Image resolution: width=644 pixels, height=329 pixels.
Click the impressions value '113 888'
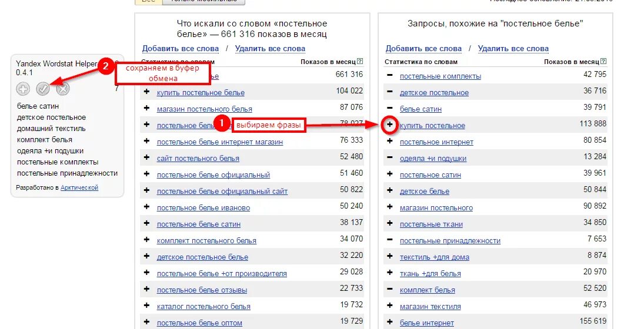pyautogui.click(x=593, y=123)
